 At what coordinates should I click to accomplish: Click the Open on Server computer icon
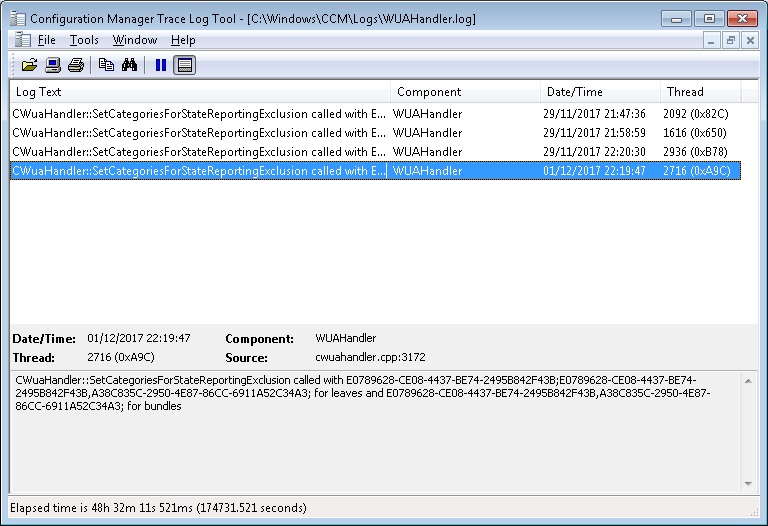click(x=53, y=65)
